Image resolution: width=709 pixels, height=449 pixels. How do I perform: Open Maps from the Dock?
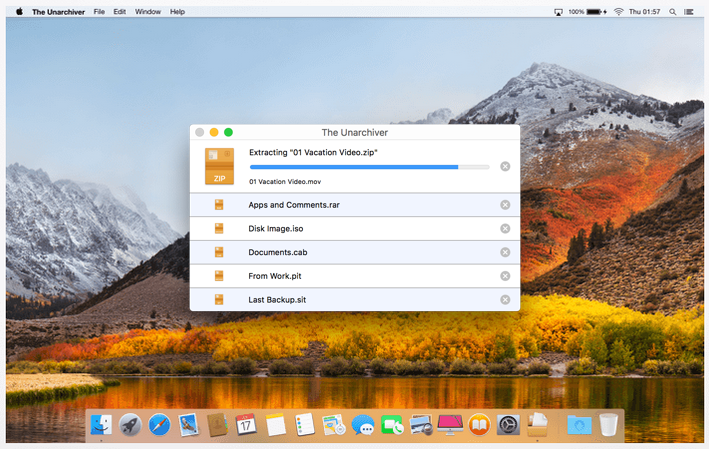[x=334, y=425]
